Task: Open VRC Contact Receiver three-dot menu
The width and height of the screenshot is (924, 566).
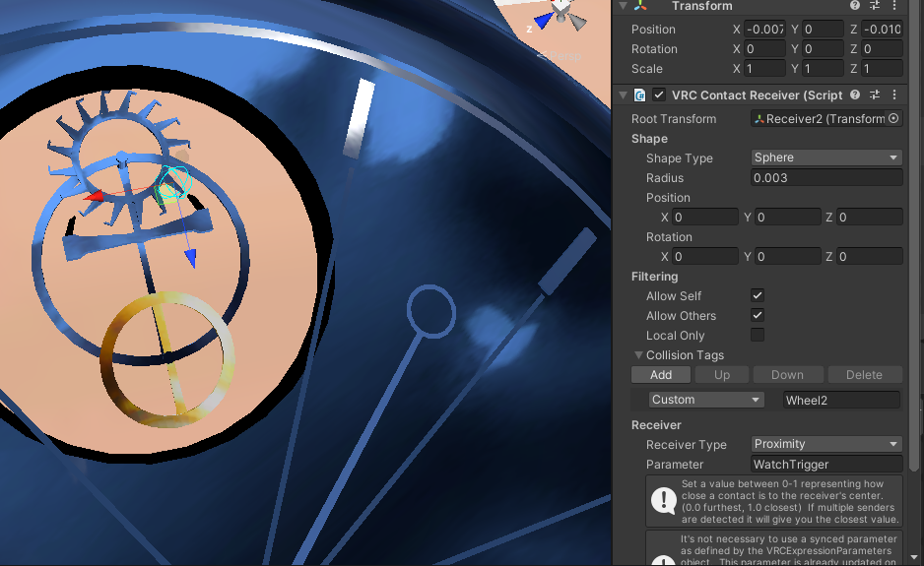Action: pos(894,94)
